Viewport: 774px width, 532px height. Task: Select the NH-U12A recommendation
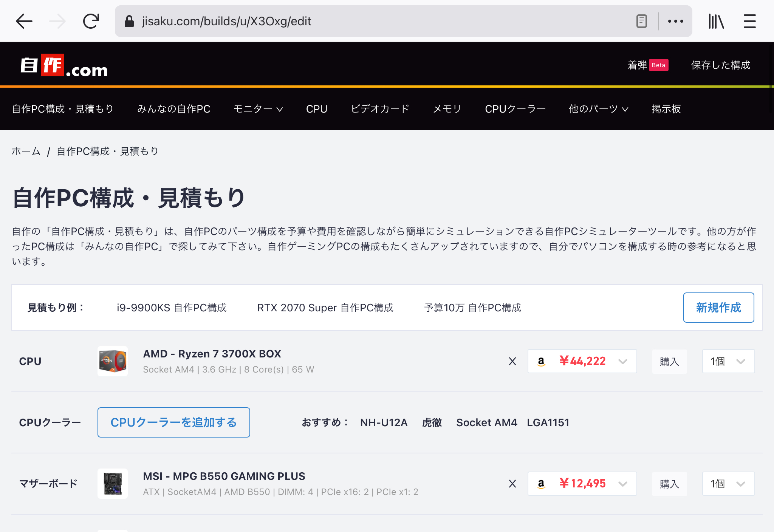384,422
